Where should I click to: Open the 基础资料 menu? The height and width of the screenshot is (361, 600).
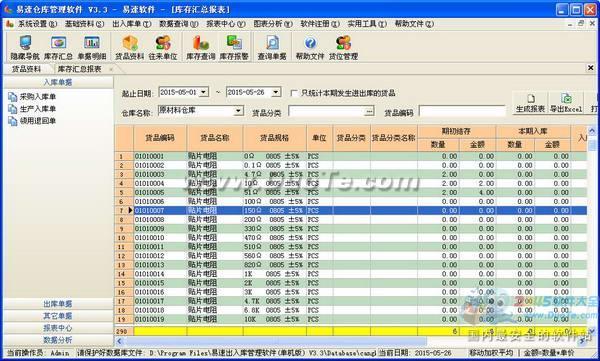84,24
